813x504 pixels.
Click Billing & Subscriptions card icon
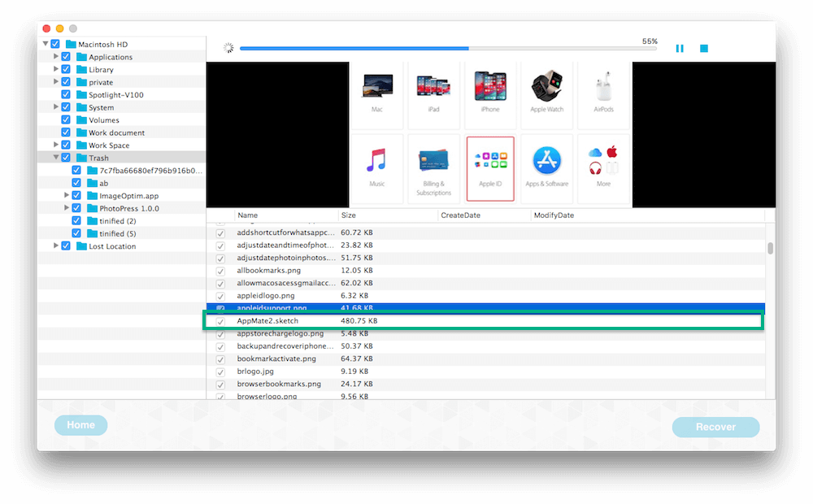433,160
